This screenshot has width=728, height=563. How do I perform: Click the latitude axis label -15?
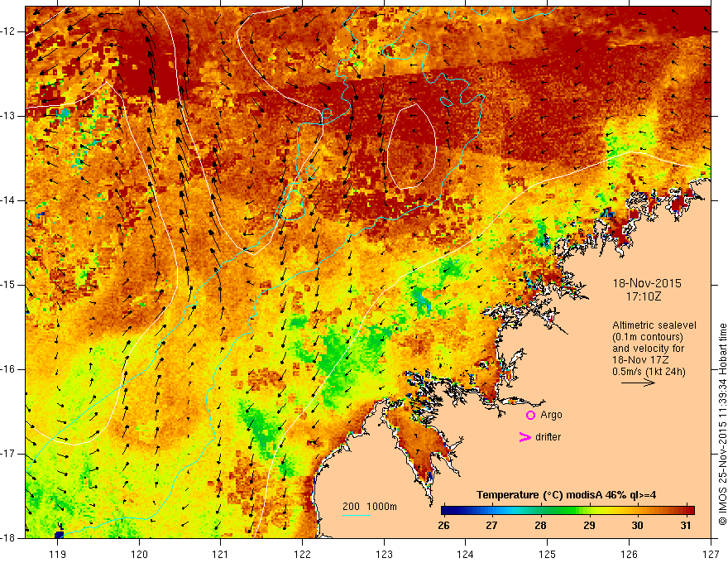coord(8,285)
